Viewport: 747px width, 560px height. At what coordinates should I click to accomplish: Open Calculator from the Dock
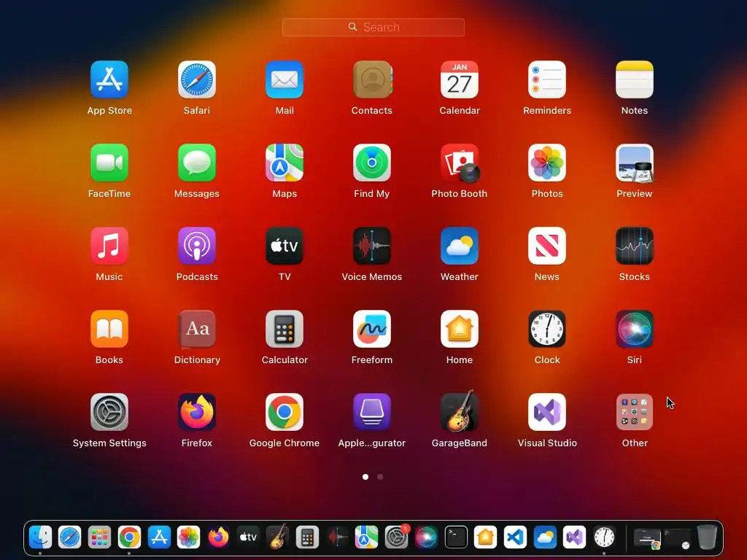(307, 537)
